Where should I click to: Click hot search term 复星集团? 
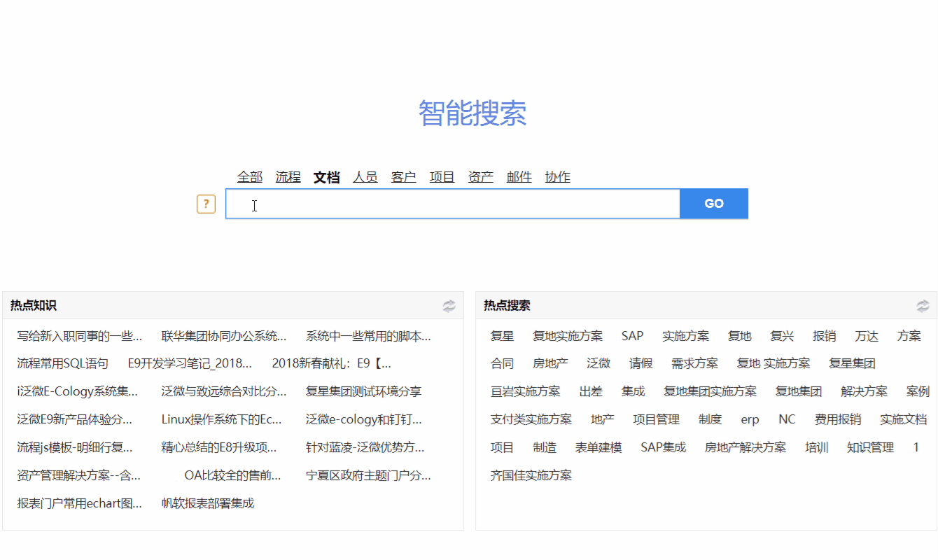coord(853,364)
